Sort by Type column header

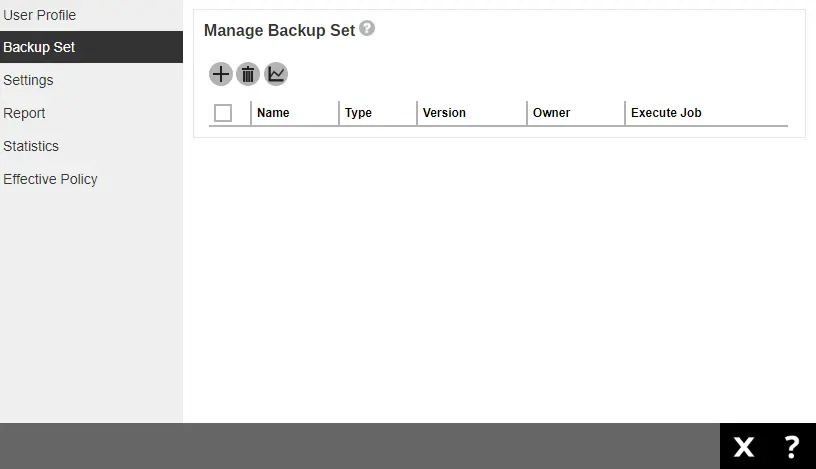(358, 113)
